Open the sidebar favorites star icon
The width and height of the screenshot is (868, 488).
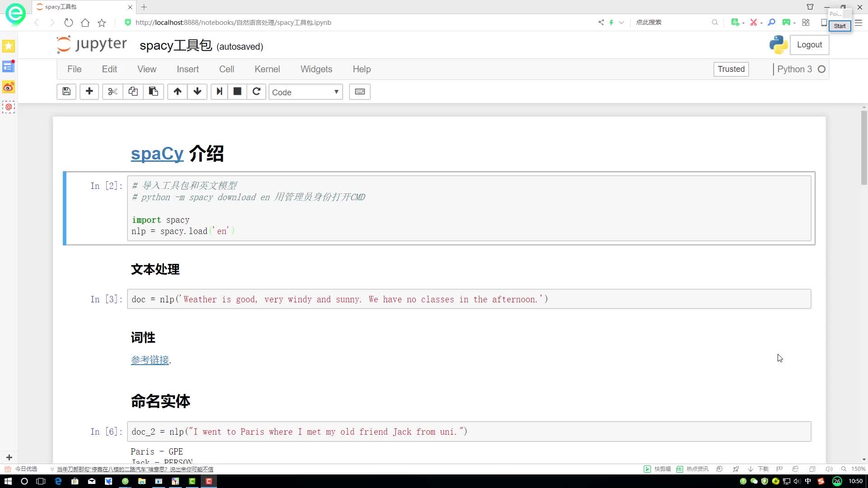tap(9, 46)
